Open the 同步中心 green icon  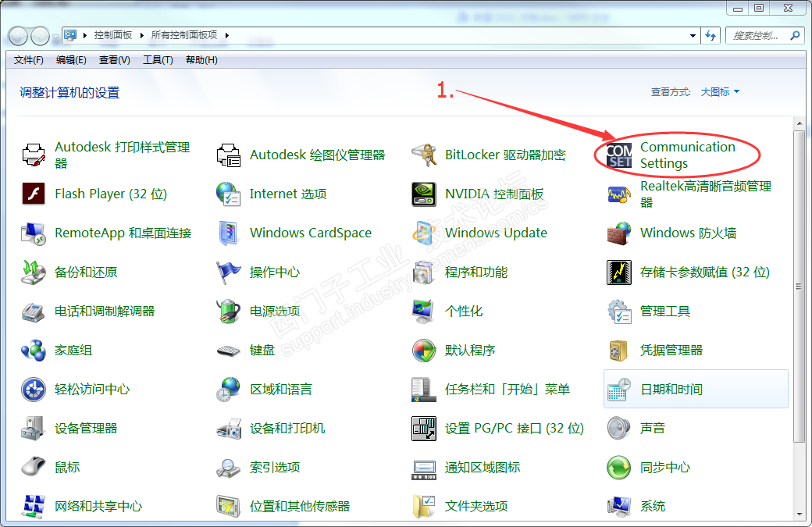(619, 468)
